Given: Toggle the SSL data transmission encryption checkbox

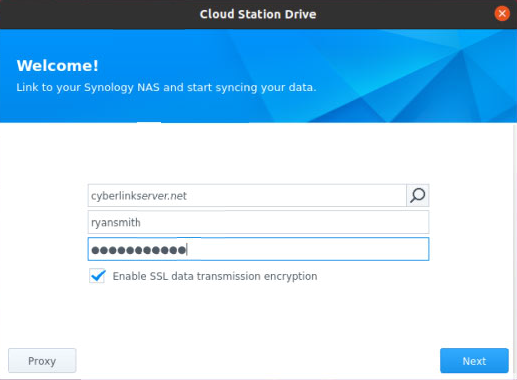Looking at the screenshot, I should point(97,276).
